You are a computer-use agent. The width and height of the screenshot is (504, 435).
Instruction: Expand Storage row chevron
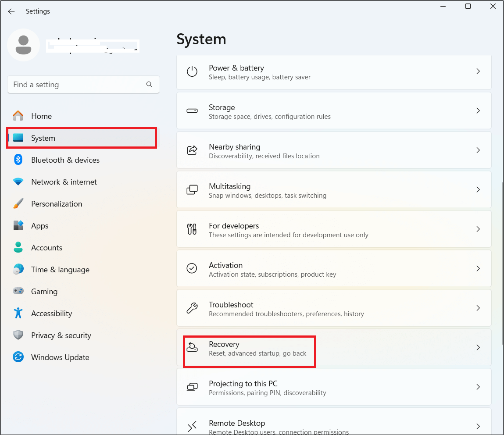click(x=478, y=111)
